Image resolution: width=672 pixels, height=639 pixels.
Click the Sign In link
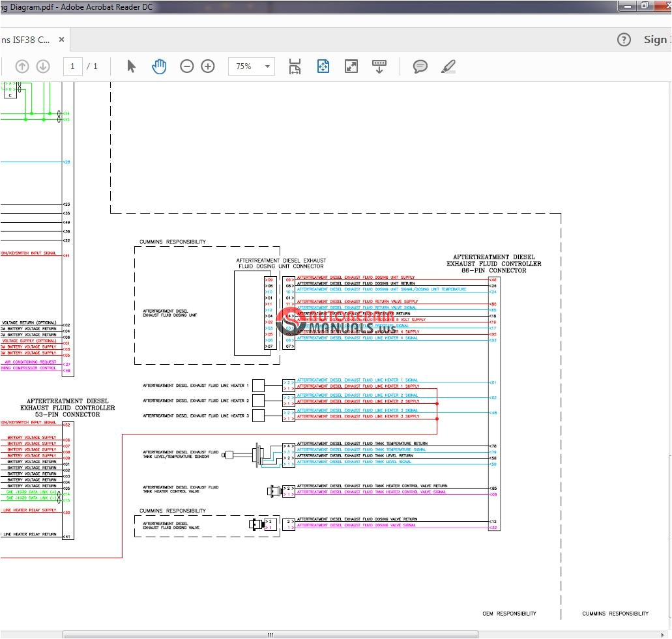pos(657,40)
